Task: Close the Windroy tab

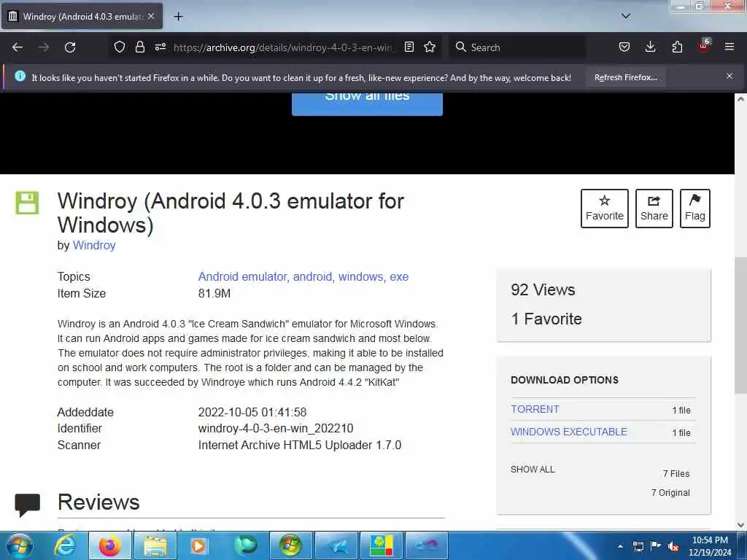Action: [x=151, y=16]
